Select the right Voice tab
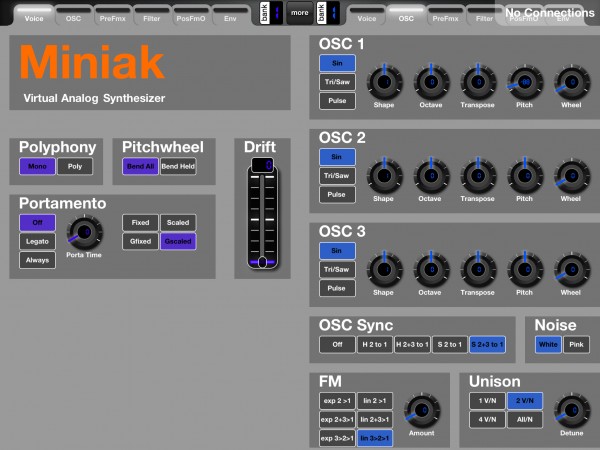600x450 pixels. [x=367, y=15]
